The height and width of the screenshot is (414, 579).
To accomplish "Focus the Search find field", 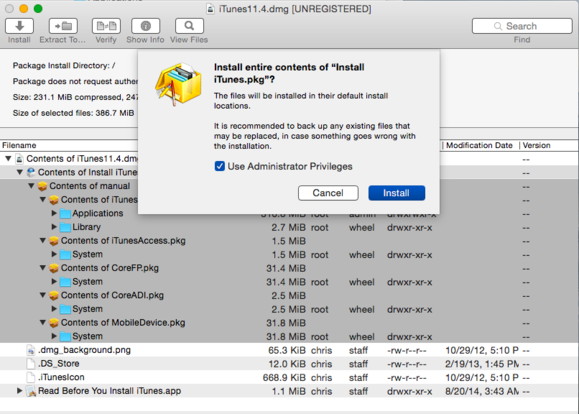I will 522,26.
